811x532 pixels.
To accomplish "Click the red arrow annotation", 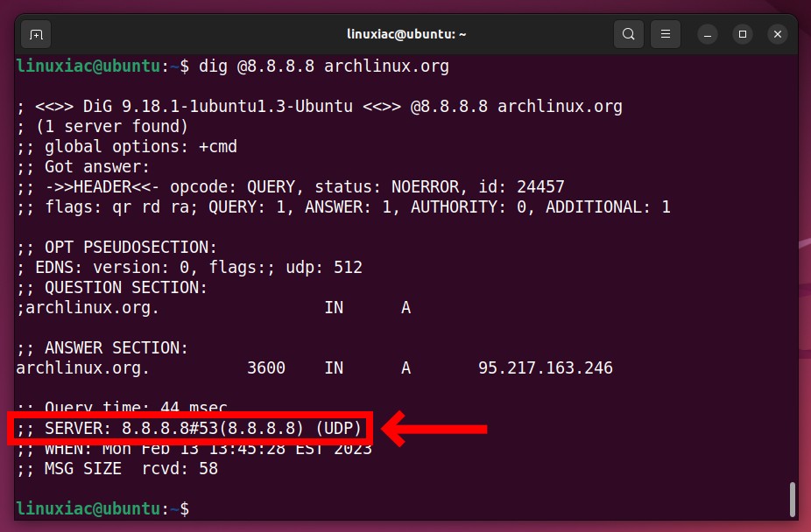I will point(434,429).
